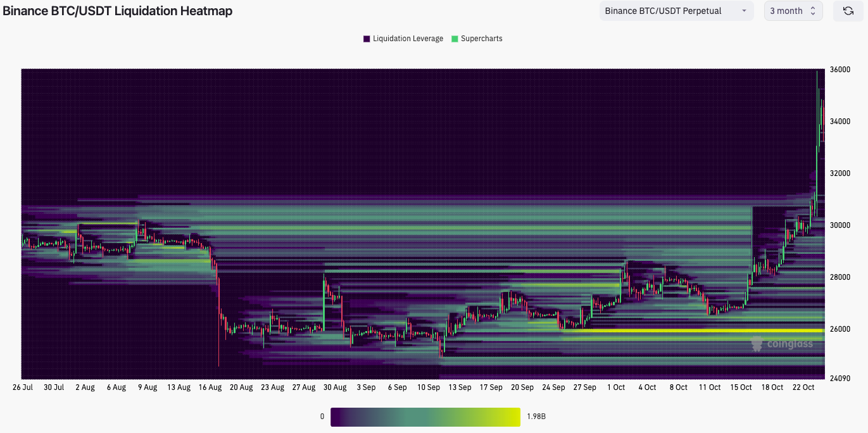The width and height of the screenshot is (868, 433).
Task: Click the refresh arrows in the top-right corner
Action: click(x=848, y=11)
